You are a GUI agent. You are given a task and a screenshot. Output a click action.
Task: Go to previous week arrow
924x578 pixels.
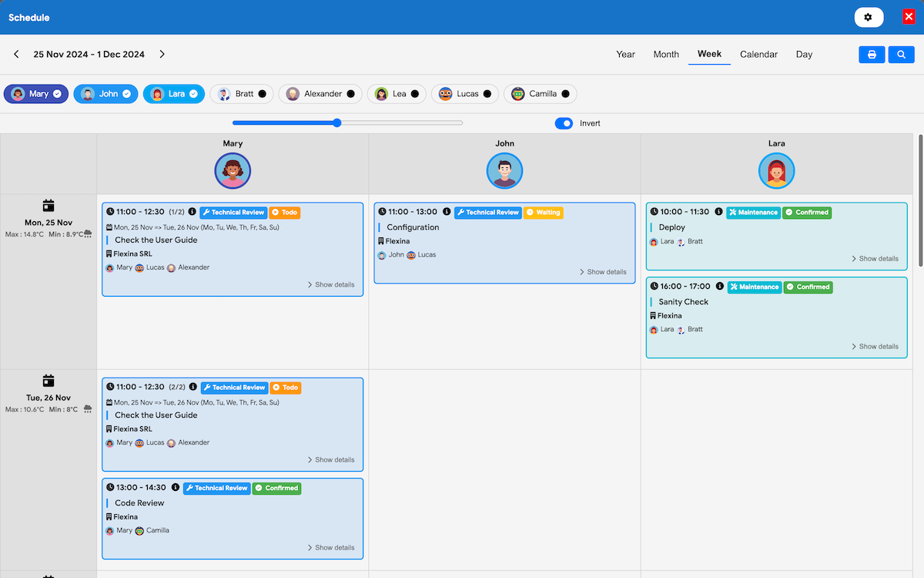[x=17, y=55]
